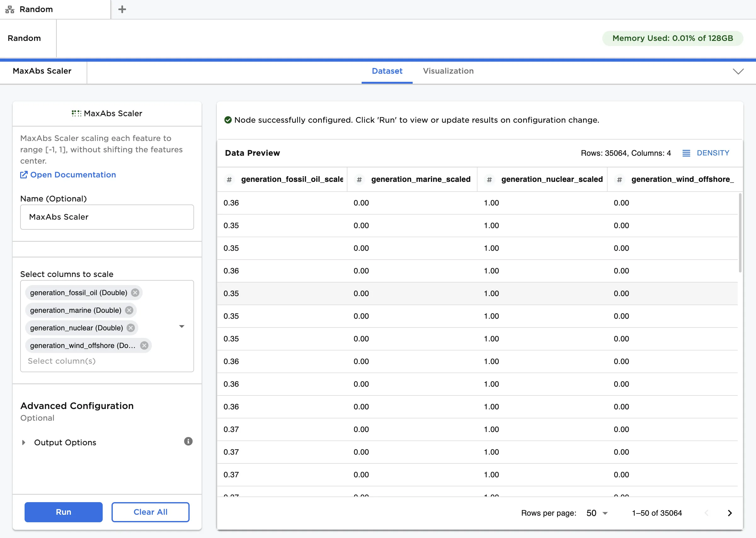
Task: Click the Output Options info icon
Action: [188, 441]
